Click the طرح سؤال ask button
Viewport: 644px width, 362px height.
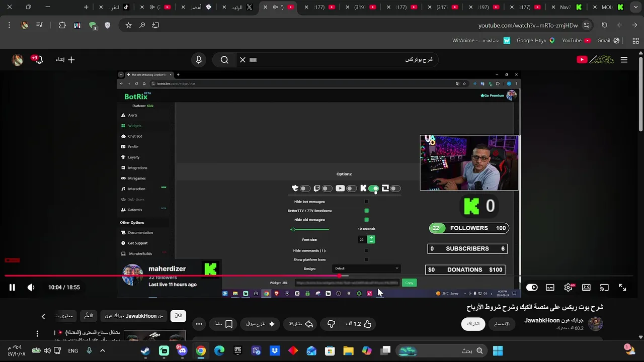tap(261, 324)
